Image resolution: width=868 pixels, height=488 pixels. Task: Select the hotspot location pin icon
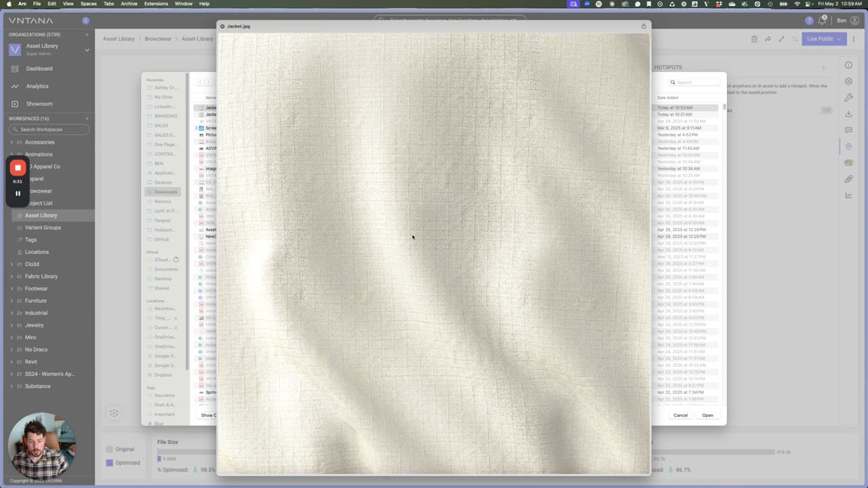click(x=848, y=146)
